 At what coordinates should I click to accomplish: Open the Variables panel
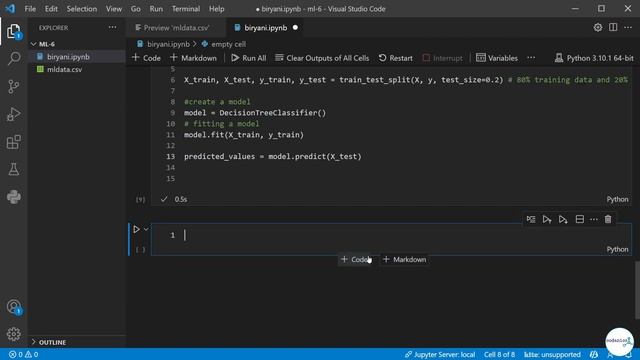(497, 58)
